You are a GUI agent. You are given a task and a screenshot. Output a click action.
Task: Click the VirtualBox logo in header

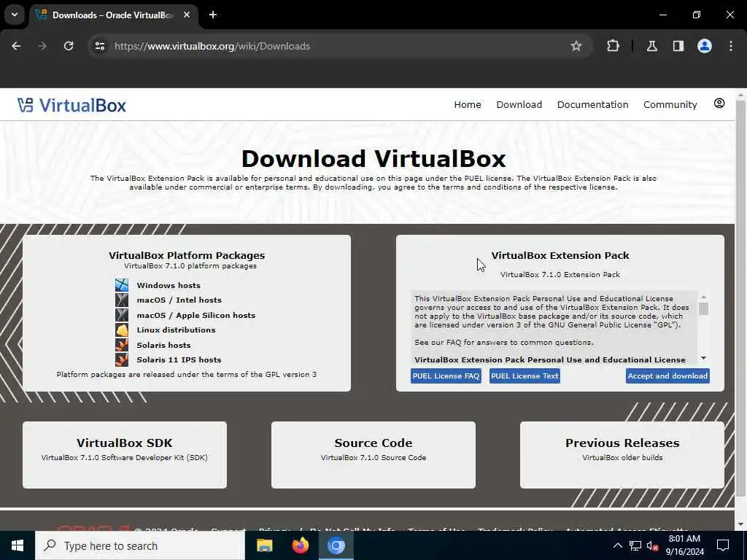click(71, 105)
